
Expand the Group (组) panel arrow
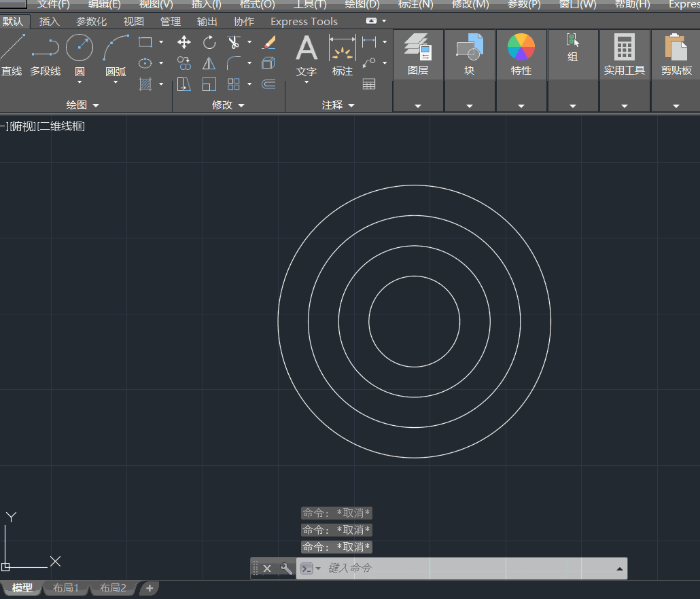click(573, 106)
